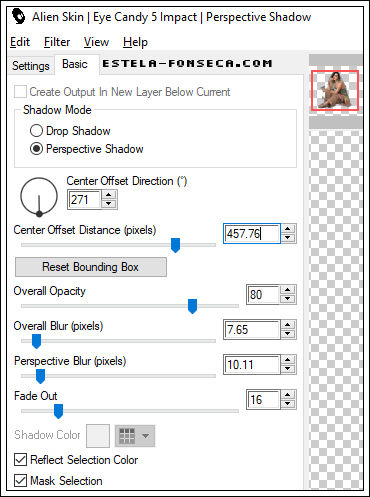The height and width of the screenshot is (497, 370).
Task: Click the preview navigator thumbnail of woman
Action: (335, 90)
